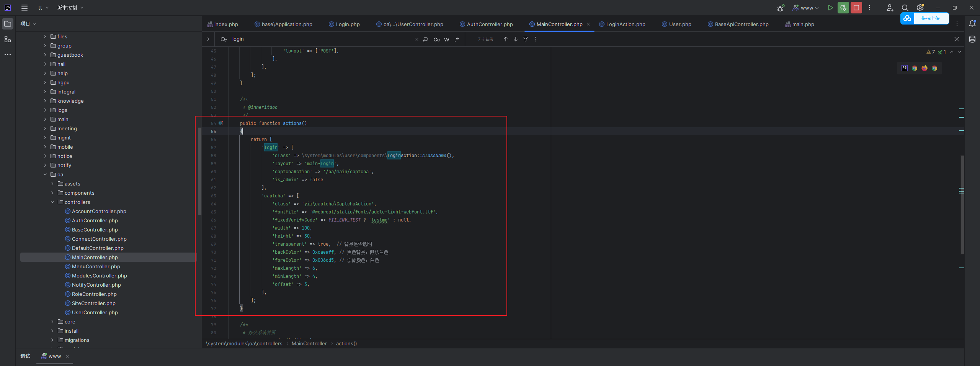Stop the running debug session
The height and width of the screenshot is (366, 980).
pos(856,8)
